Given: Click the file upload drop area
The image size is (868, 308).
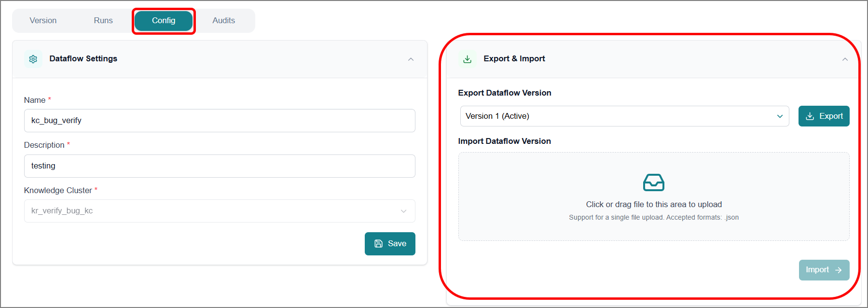Looking at the screenshot, I should point(654,196).
